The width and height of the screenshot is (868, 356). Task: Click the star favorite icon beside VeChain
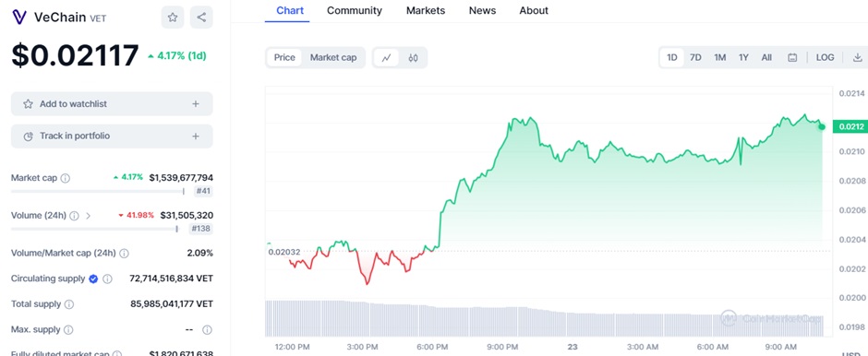tap(173, 18)
